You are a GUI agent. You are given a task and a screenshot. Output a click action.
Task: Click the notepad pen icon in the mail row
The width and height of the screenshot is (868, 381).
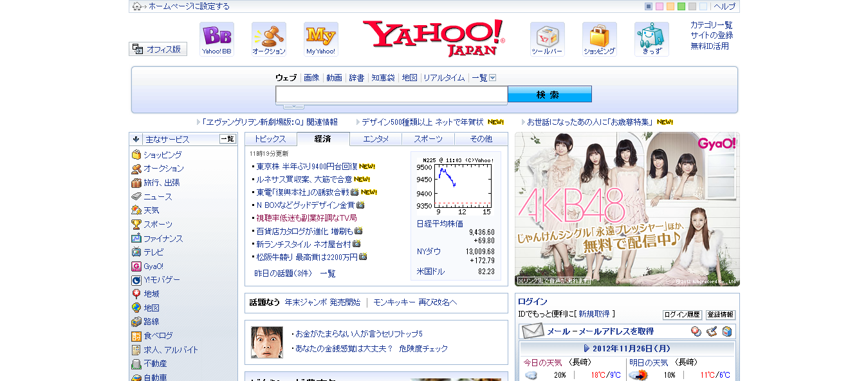point(712,331)
